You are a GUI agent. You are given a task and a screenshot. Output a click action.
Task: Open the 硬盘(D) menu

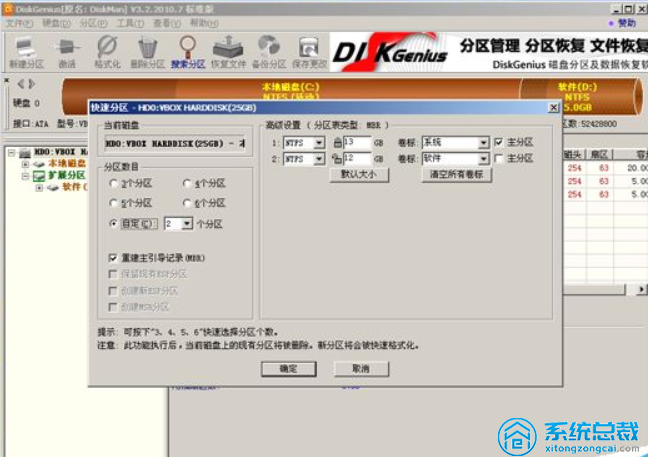(x=56, y=23)
